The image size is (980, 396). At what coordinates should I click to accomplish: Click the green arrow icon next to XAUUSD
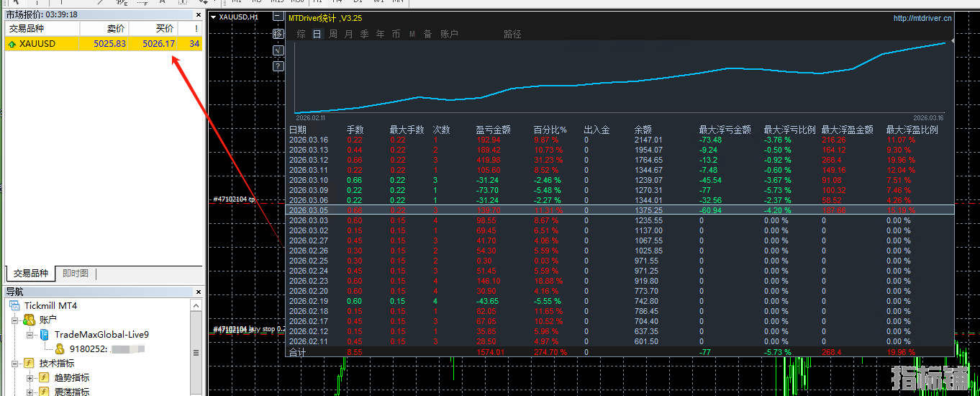click(12, 44)
